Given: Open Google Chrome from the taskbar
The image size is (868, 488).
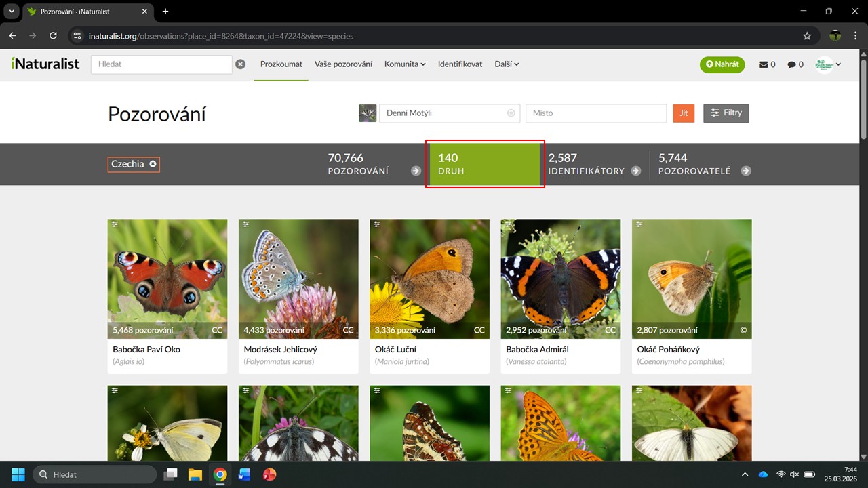Looking at the screenshot, I should [220, 474].
